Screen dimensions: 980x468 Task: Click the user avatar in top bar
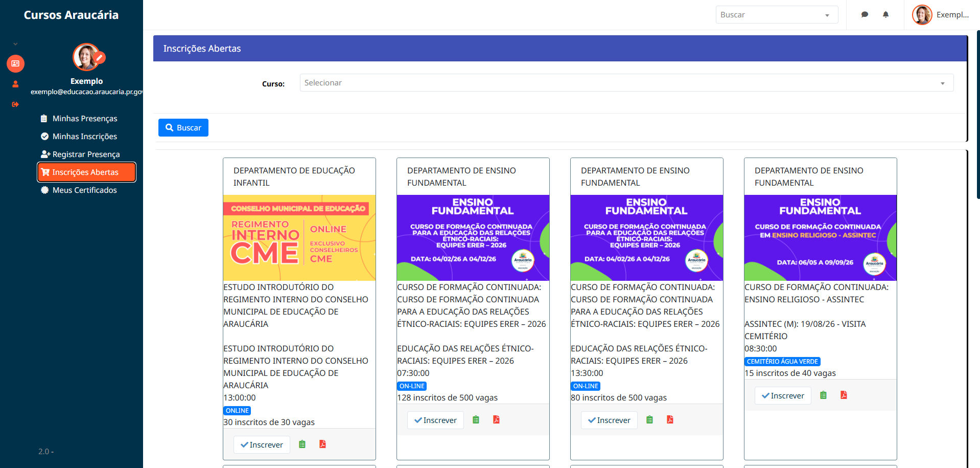(922, 15)
